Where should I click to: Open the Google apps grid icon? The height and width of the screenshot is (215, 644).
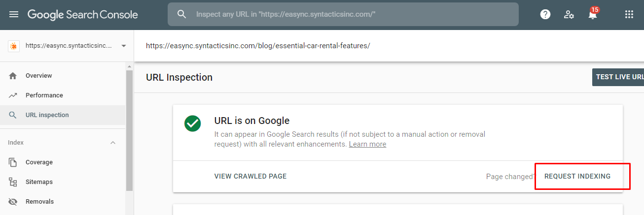tap(629, 14)
